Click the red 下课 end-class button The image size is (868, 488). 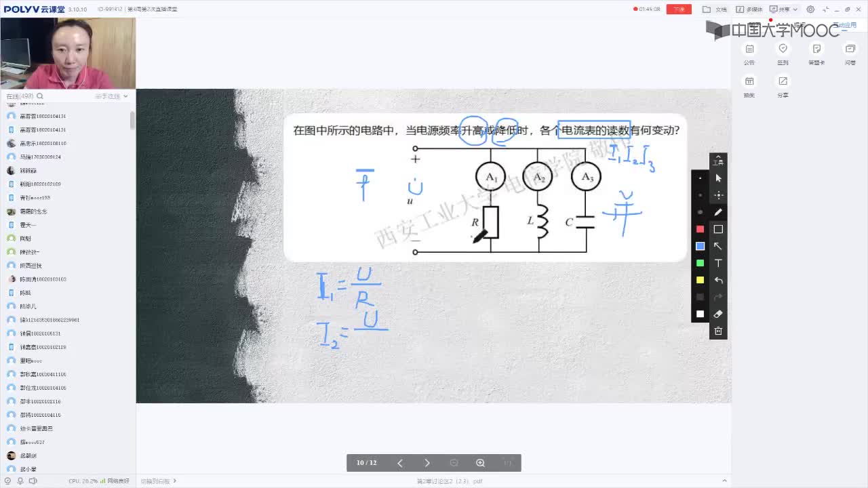[679, 9]
